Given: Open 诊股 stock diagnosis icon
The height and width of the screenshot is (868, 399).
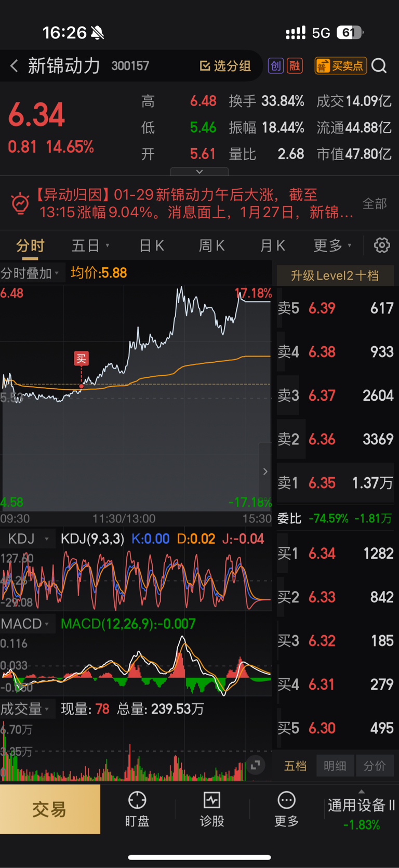Looking at the screenshot, I should 212,809.
